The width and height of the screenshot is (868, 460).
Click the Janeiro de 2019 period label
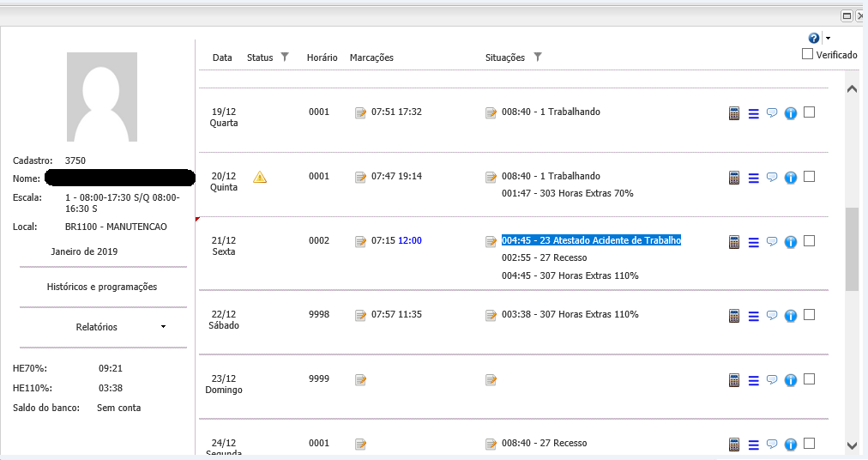(x=84, y=251)
